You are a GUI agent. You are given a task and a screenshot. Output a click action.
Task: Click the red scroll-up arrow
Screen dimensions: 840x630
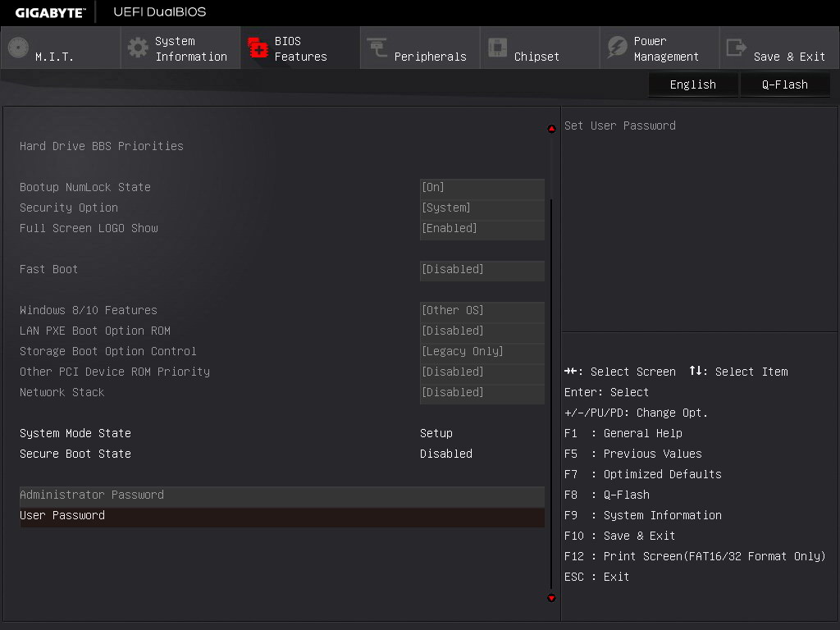click(551, 129)
